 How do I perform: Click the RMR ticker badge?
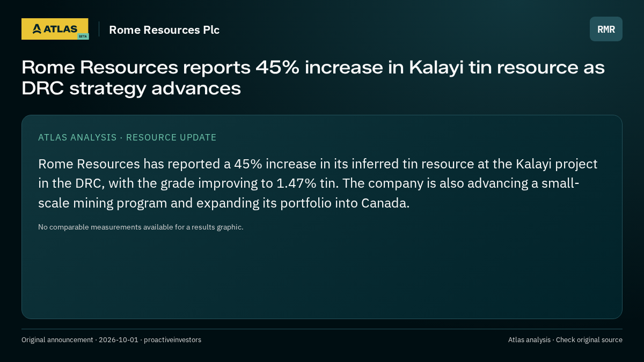point(606,29)
